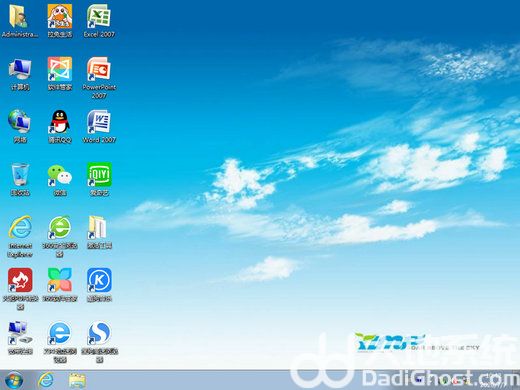Open Windows Explorer folder on taskbar
This screenshot has width=520, height=390.
[77, 380]
